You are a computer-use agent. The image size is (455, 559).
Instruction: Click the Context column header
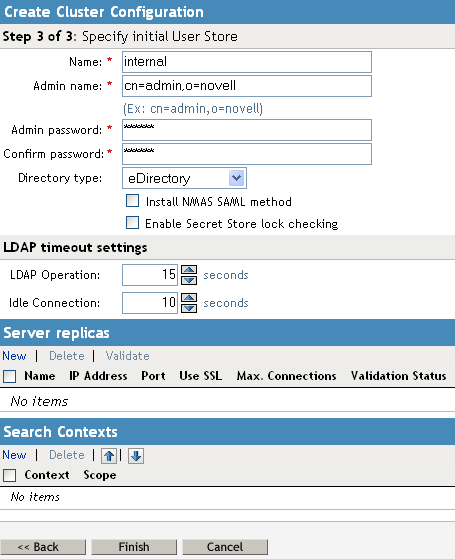(x=47, y=475)
